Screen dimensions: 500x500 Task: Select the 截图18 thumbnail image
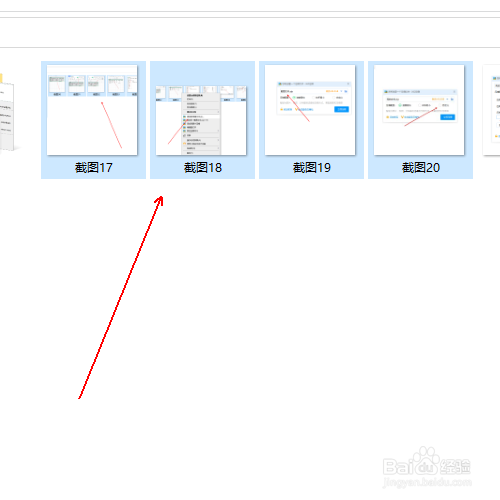coord(201,120)
